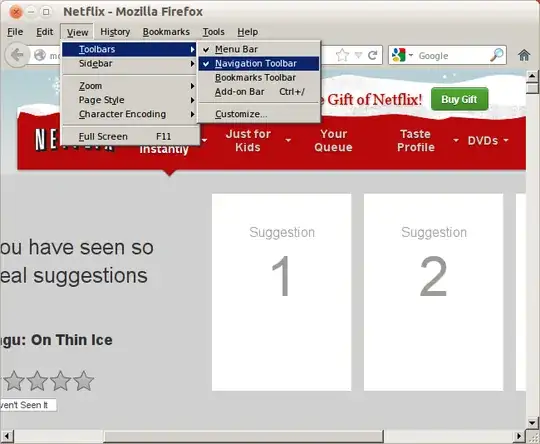
Task: Select Full Screen in View menu
Action: 129,136
